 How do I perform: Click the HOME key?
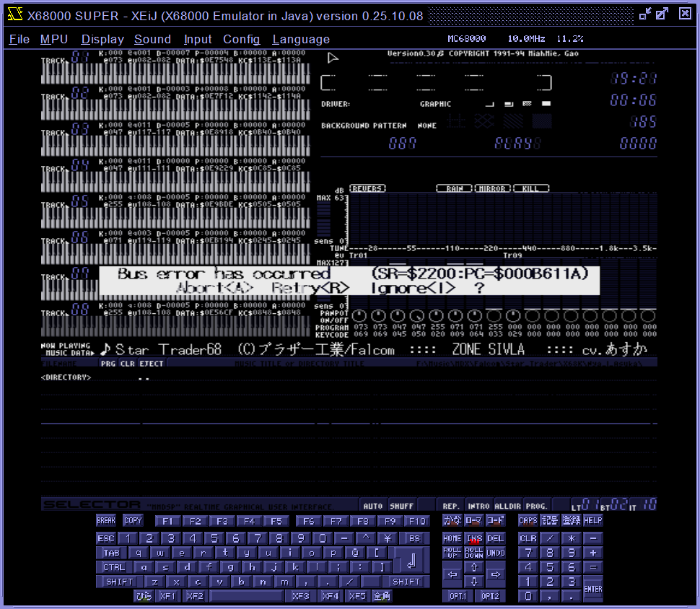[452, 538]
